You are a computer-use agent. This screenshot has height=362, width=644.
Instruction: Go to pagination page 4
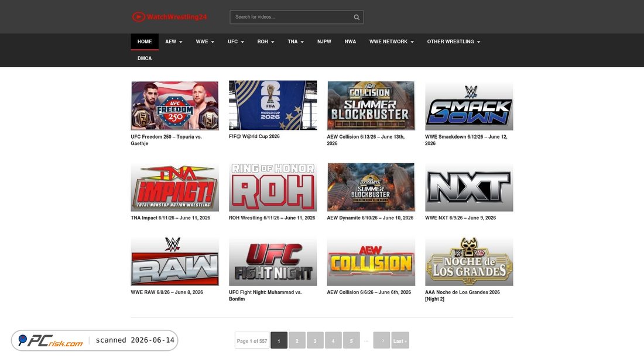(333, 341)
